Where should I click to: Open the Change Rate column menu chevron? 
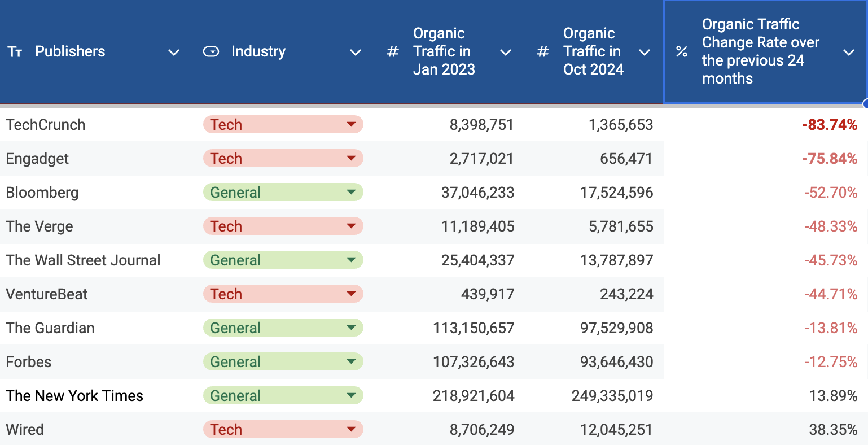(849, 53)
